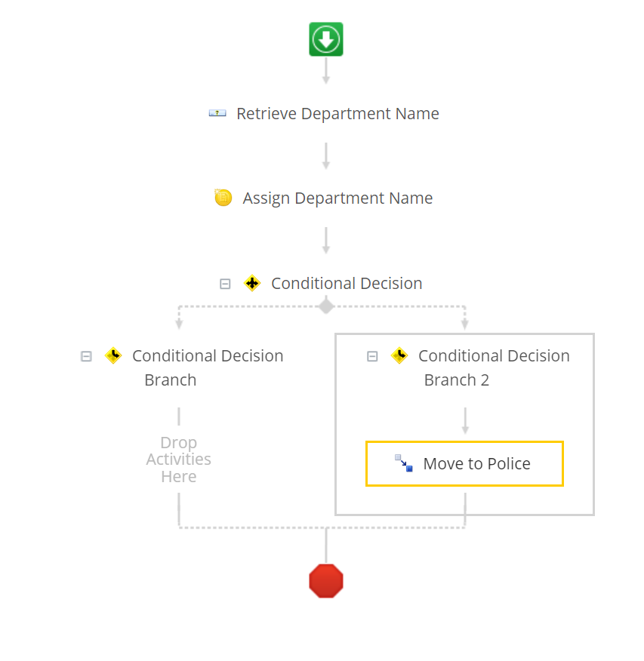Click the red workflow stop icon
644x661 pixels.
(326, 581)
